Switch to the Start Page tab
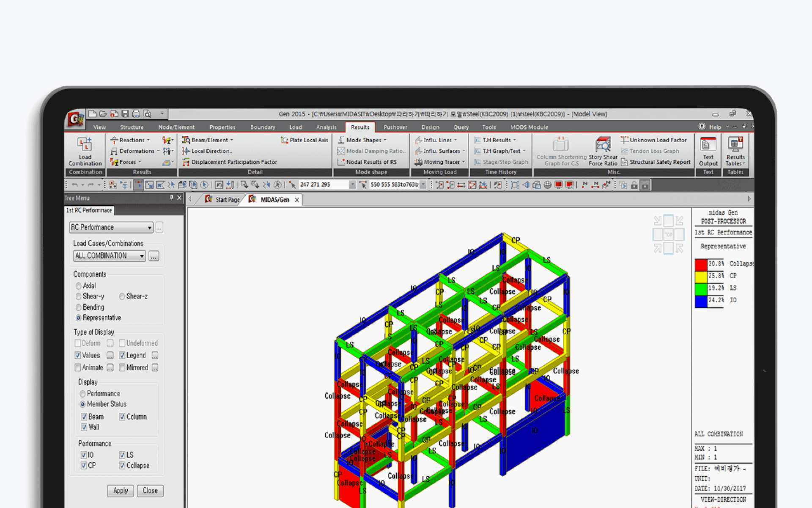Screen dimensions: 812x508 point(222,200)
